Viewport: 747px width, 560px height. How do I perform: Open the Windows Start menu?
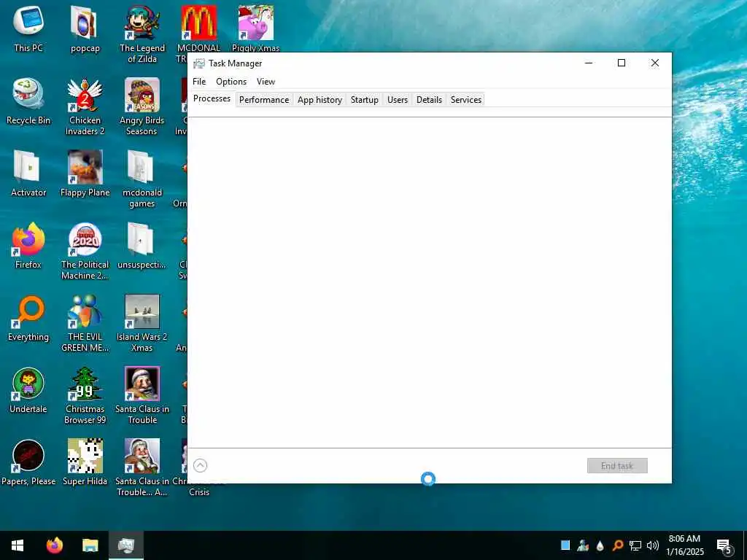click(18, 545)
